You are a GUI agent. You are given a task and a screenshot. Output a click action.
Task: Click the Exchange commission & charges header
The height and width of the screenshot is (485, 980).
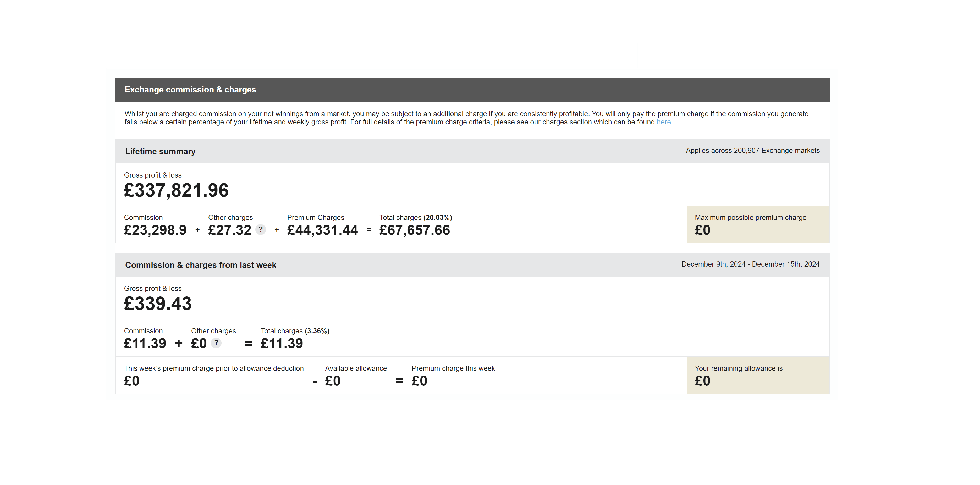[x=190, y=90]
